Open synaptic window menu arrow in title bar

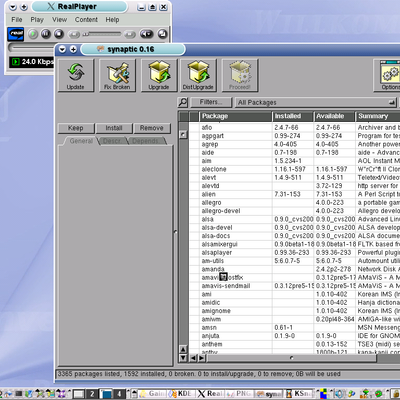pos(62,49)
